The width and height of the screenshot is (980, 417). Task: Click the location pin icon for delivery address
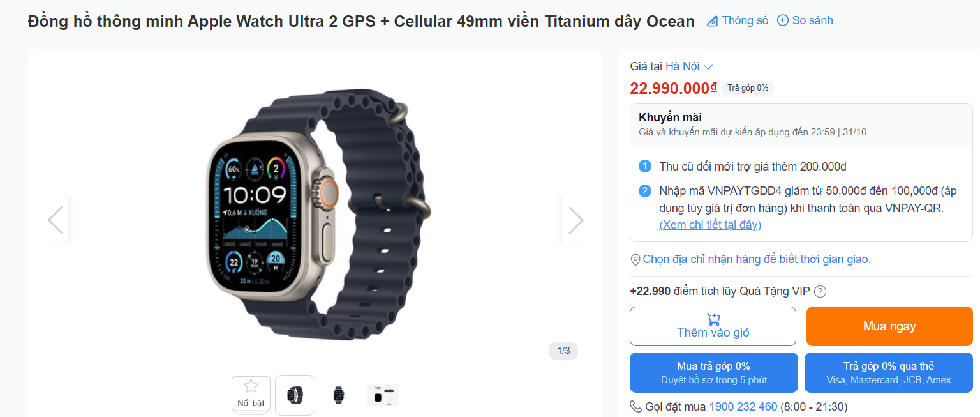[x=635, y=260]
